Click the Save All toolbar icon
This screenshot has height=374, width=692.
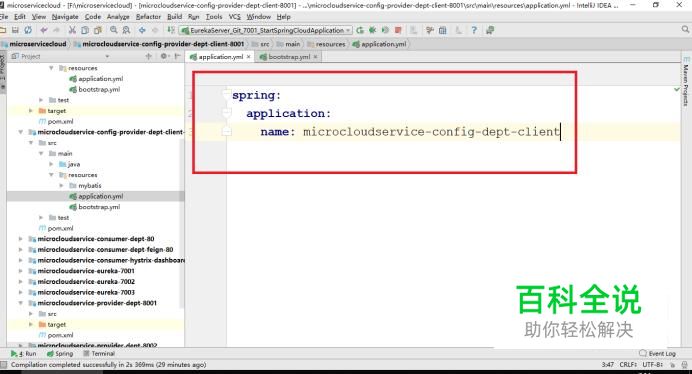point(15,30)
